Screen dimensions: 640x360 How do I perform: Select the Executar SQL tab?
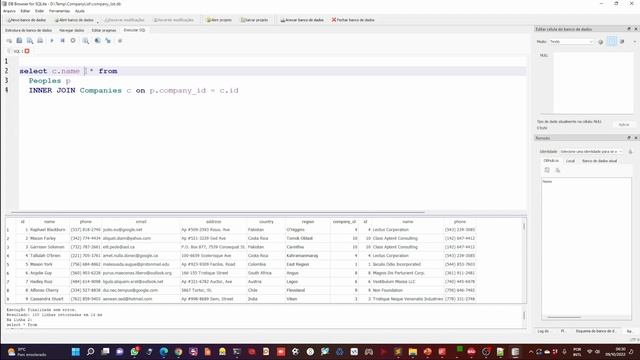pos(134,30)
